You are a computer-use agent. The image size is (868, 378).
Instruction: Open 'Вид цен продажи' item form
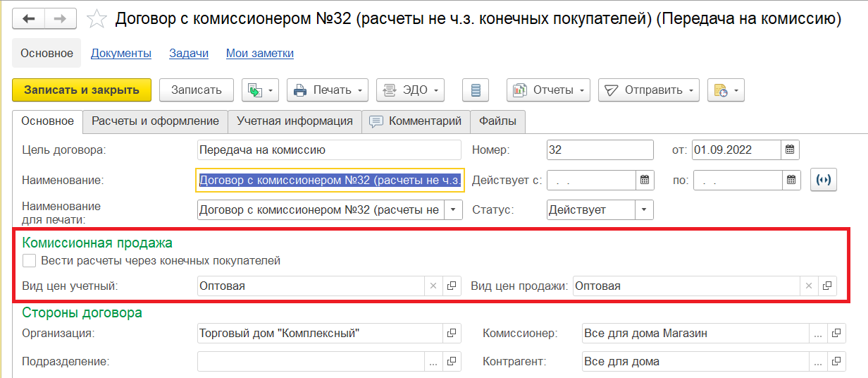(x=827, y=286)
